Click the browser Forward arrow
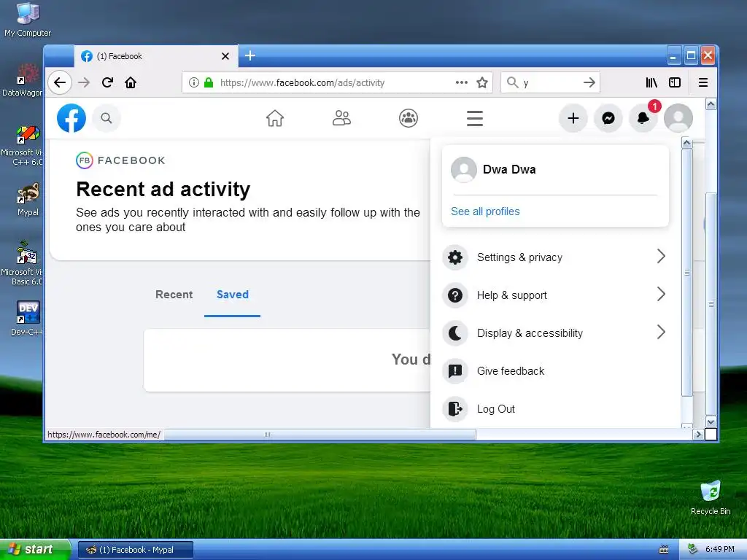Viewport: 747px width, 560px height. [x=84, y=82]
